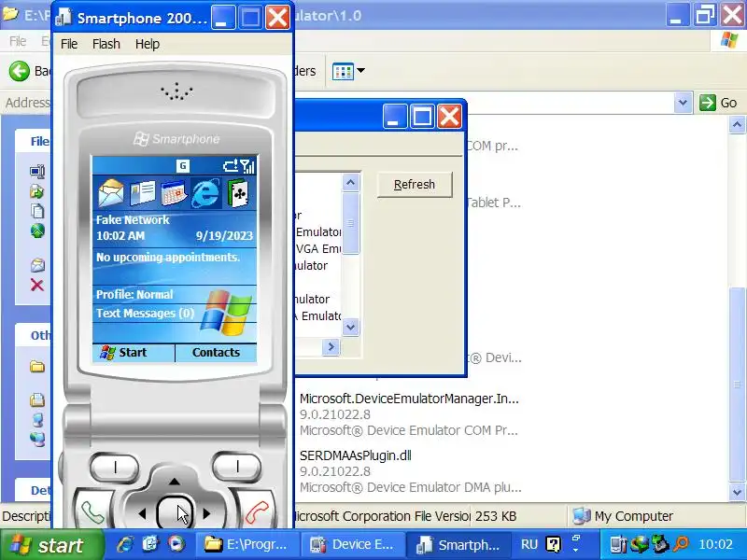
Task: Click Move this file icon in Explorer
Action: (x=37, y=191)
